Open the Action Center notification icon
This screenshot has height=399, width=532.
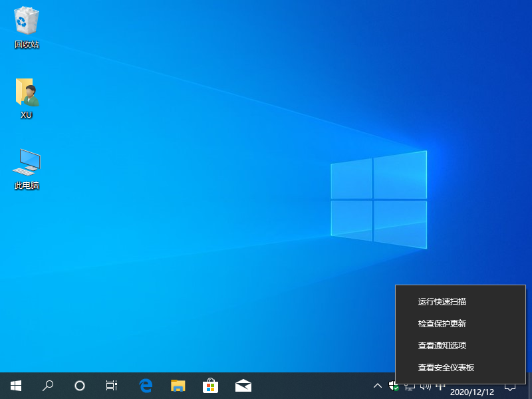pos(511,386)
